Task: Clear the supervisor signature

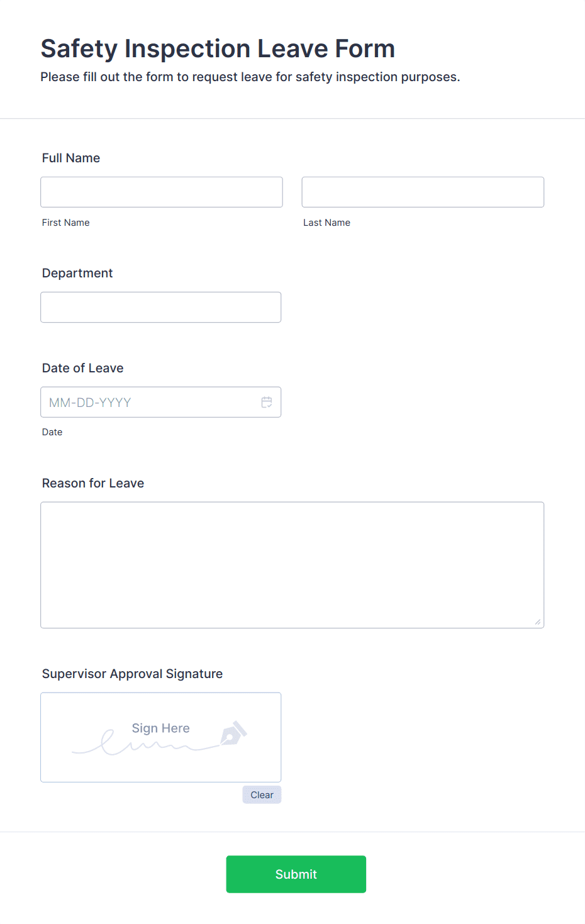Action: [x=262, y=794]
